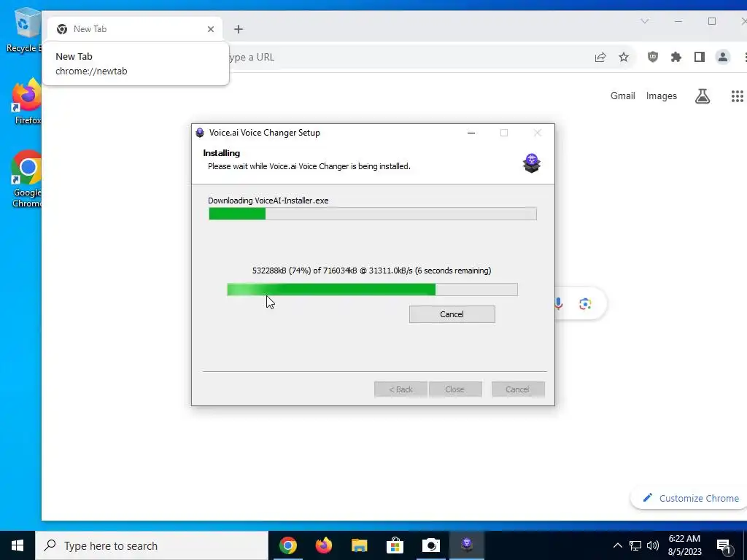Open Images link on New Tab page
The image size is (747, 560).
coord(661,96)
